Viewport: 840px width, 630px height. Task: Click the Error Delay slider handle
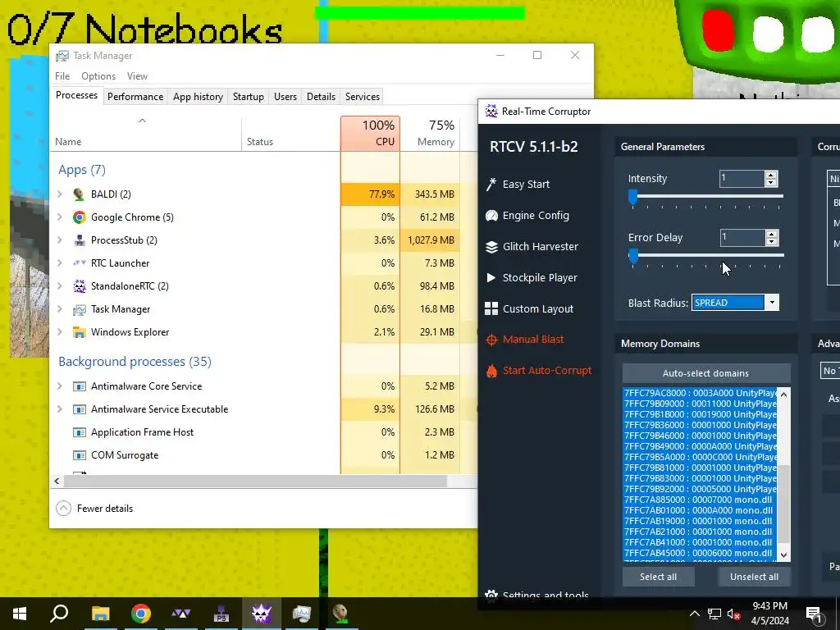pyautogui.click(x=632, y=256)
